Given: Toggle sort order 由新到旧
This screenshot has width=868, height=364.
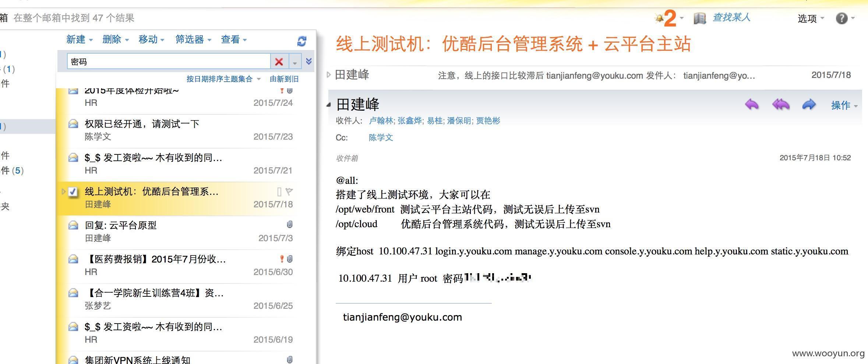Looking at the screenshot, I should 284,79.
